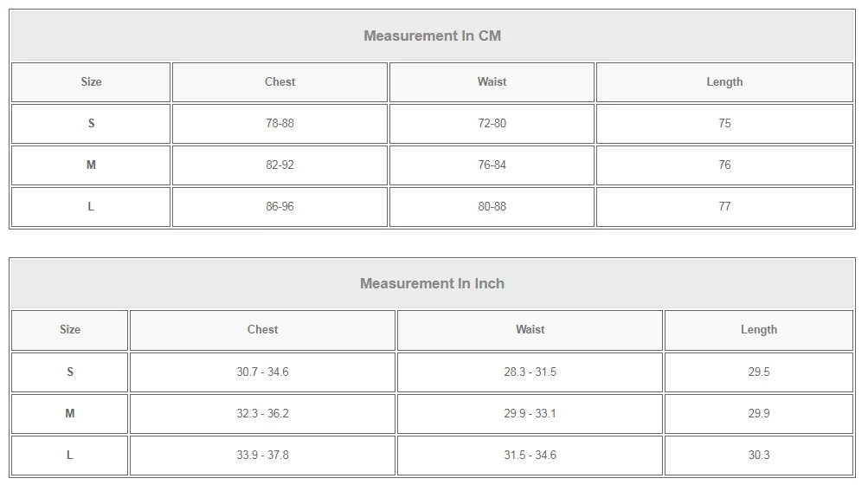This screenshot has height=485, width=868.
Task: Click the Chest header in Inch table
Action: [x=262, y=330]
